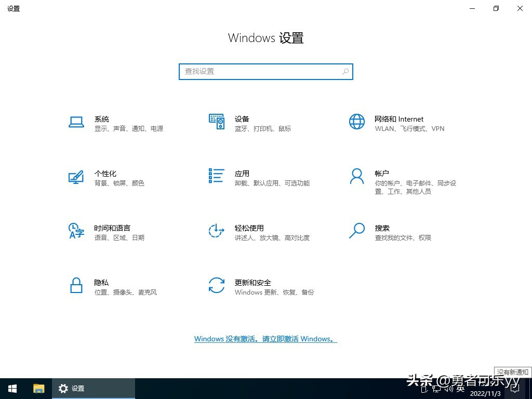532x399 pixels.
Task: Open the volume control in the system tray
Action: coord(449,389)
